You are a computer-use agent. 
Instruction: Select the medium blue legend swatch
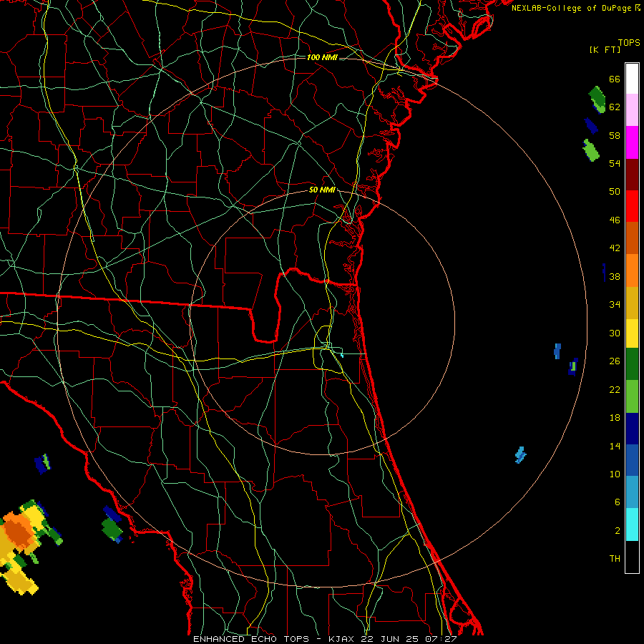point(632,460)
